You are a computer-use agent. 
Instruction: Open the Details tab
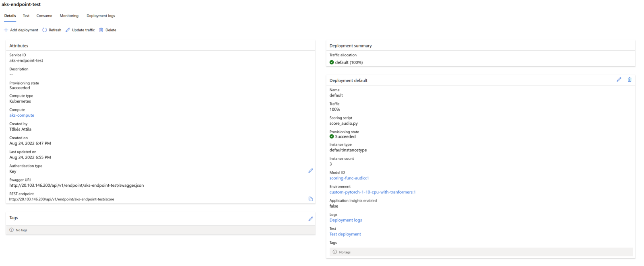(10, 16)
